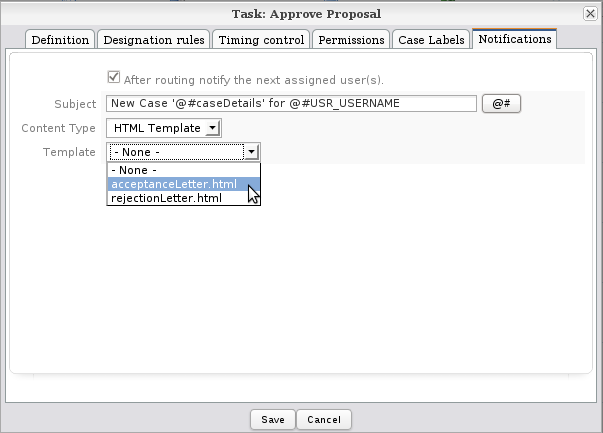Screen dimensions: 603x433
Task: Open the Definition tab
Action: click(x=60, y=40)
